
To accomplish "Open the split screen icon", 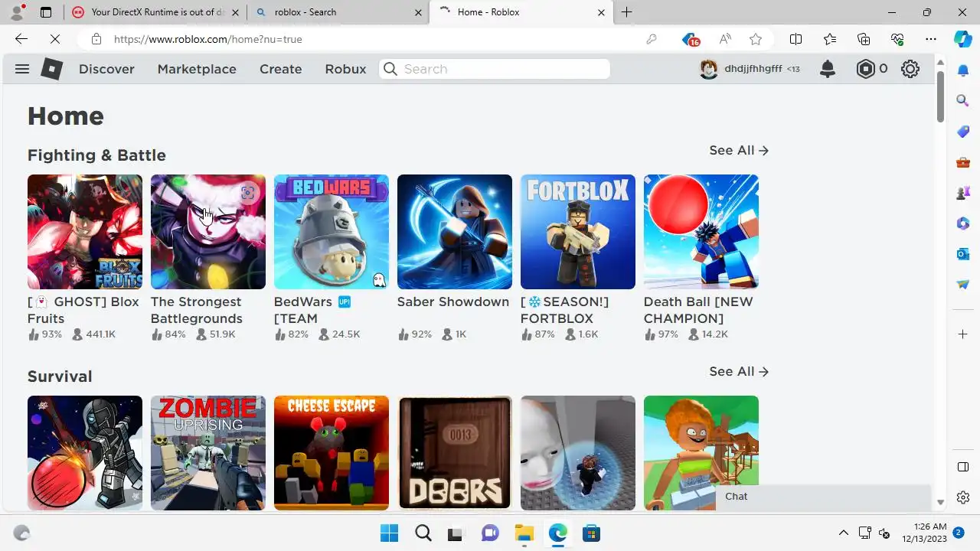I will point(796,39).
